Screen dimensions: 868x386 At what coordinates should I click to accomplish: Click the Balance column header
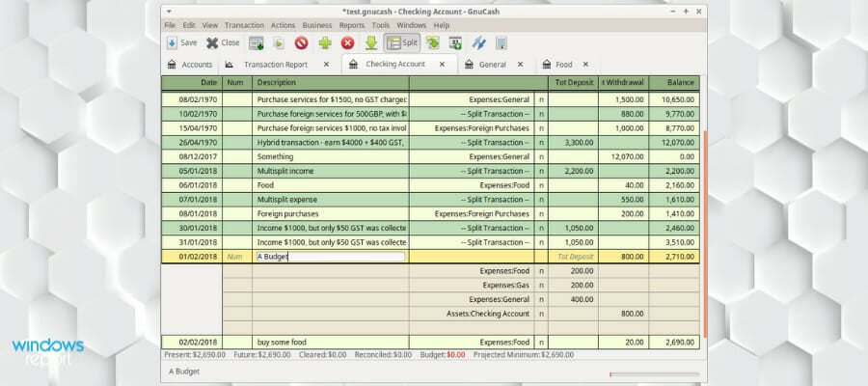click(674, 83)
